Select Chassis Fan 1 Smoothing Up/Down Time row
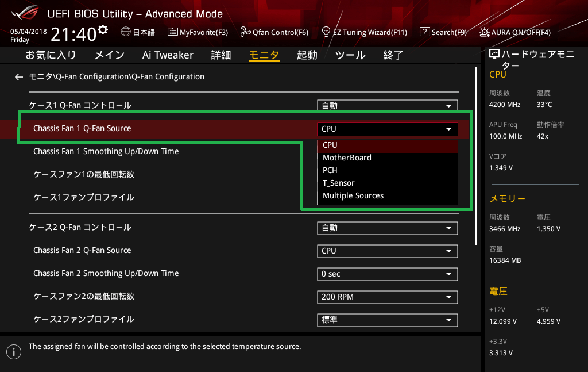The image size is (588, 372). (x=106, y=152)
